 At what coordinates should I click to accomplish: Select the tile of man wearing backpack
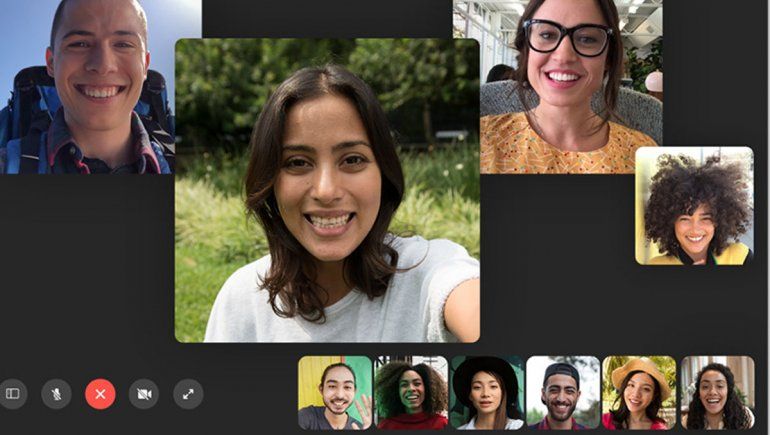(87, 87)
